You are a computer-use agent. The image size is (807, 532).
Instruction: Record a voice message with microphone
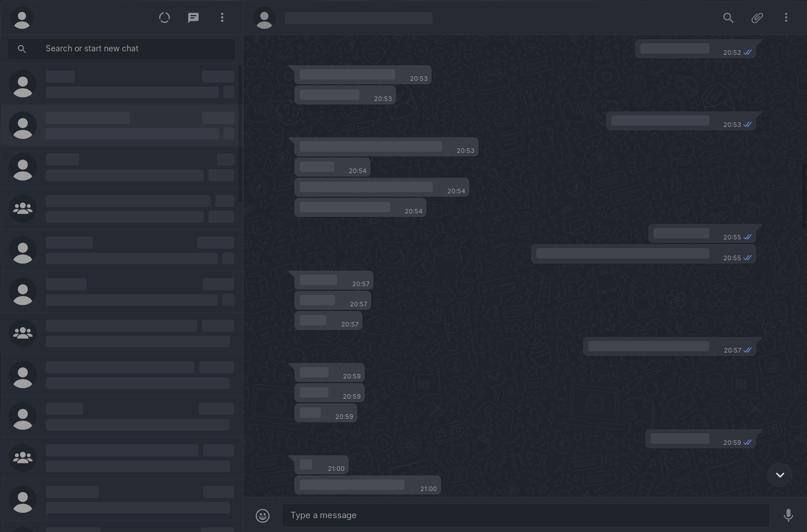(x=789, y=515)
